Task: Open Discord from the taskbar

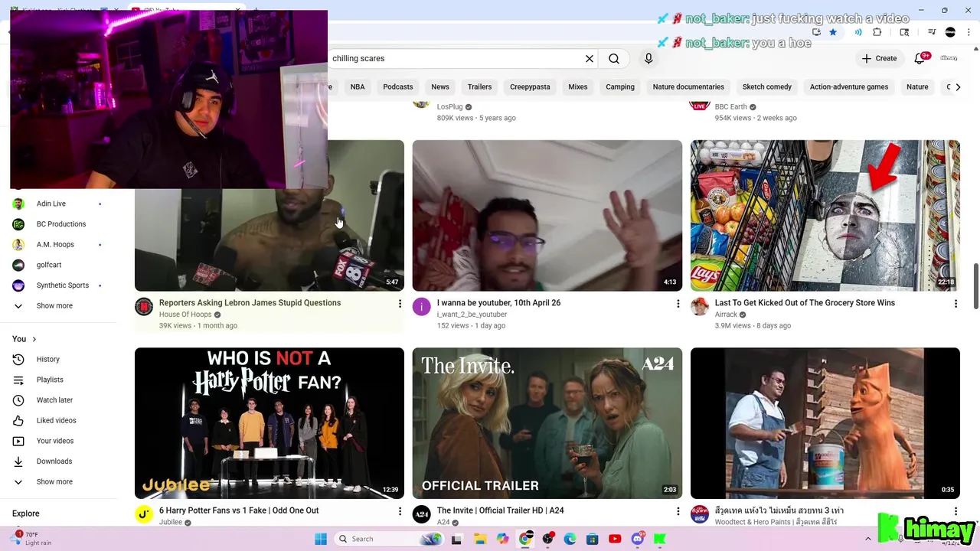Action: tap(638, 539)
